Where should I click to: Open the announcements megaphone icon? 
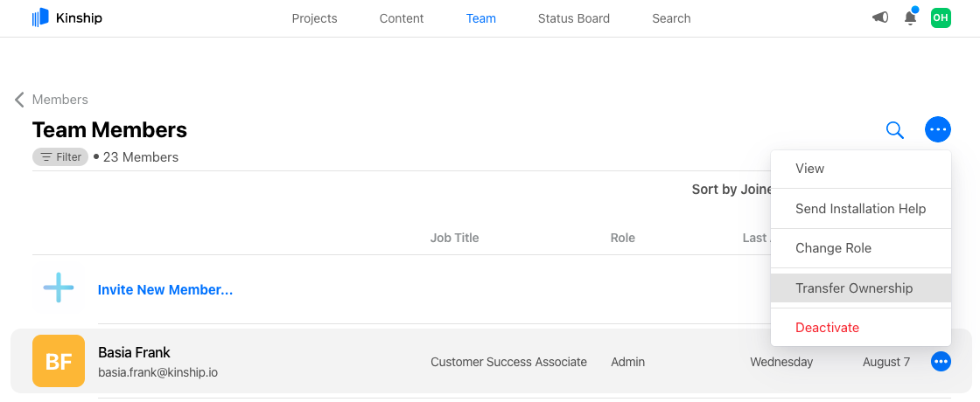pyautogui.click(x=880, y=17)
